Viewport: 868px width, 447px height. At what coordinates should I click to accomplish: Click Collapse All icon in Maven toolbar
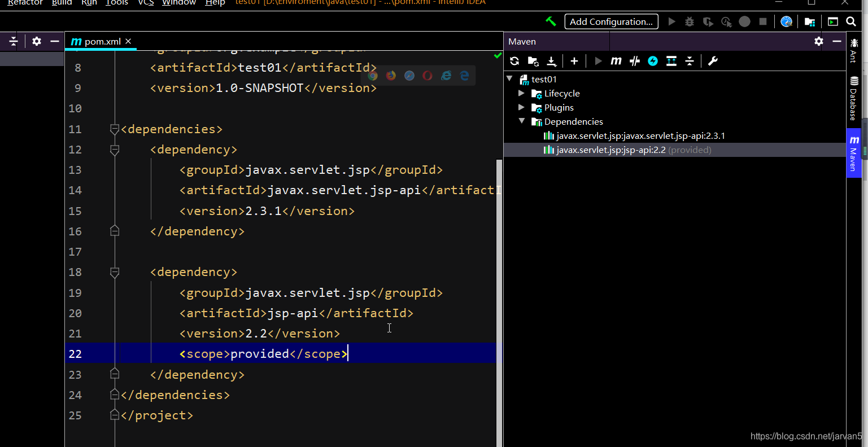pyautogui.click(x=690, y=61)
